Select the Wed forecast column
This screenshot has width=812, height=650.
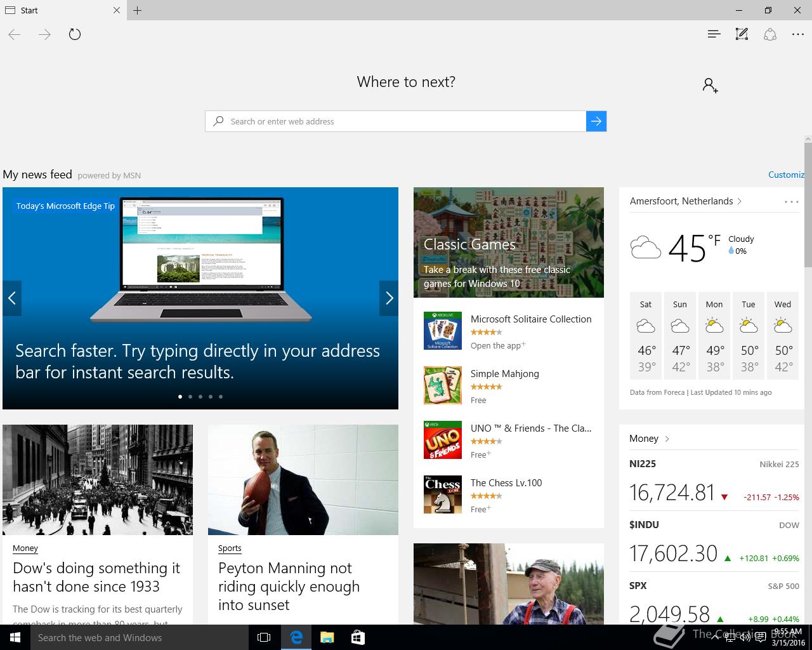(783, 336)
